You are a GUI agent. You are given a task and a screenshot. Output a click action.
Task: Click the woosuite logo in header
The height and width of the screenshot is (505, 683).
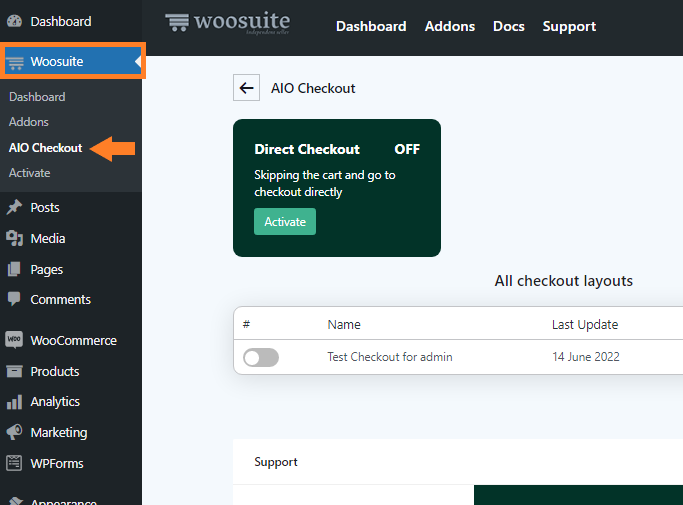coord(227,23)
